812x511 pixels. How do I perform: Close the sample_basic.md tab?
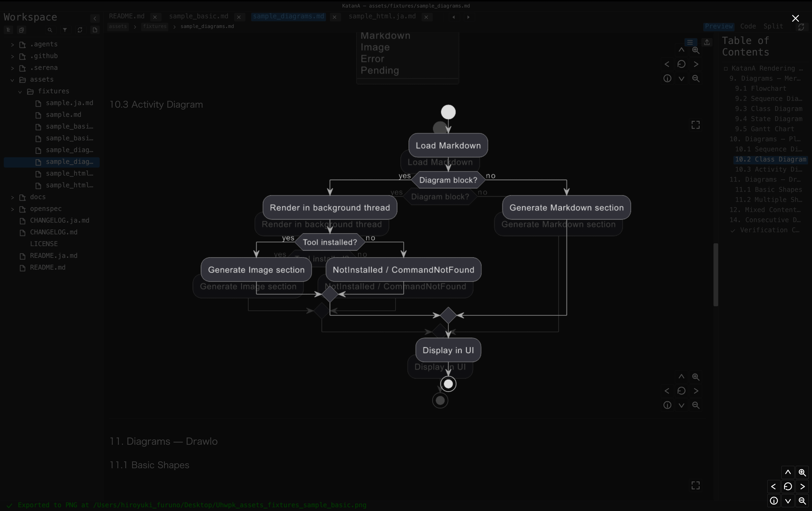pyautogui.click(x=239, y=17)
